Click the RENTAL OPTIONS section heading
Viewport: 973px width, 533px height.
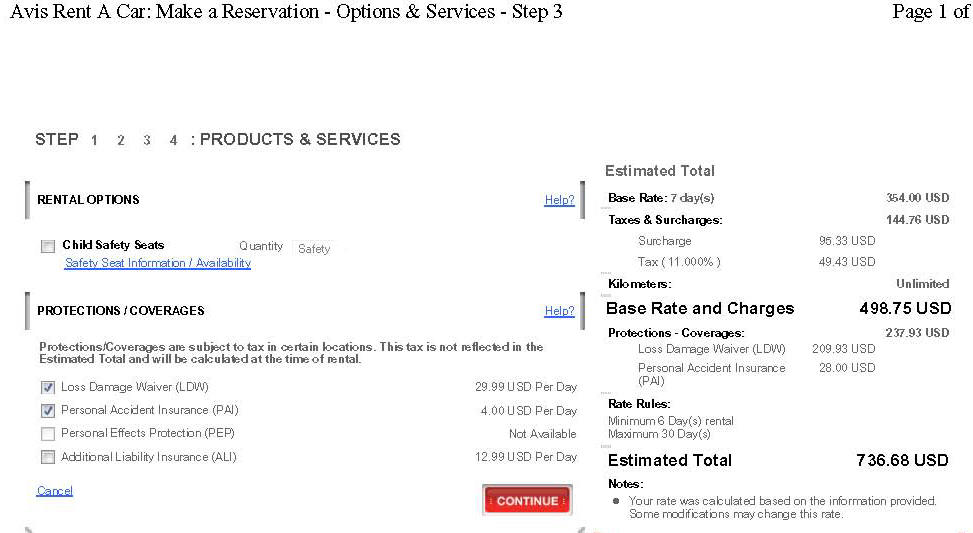88,200
